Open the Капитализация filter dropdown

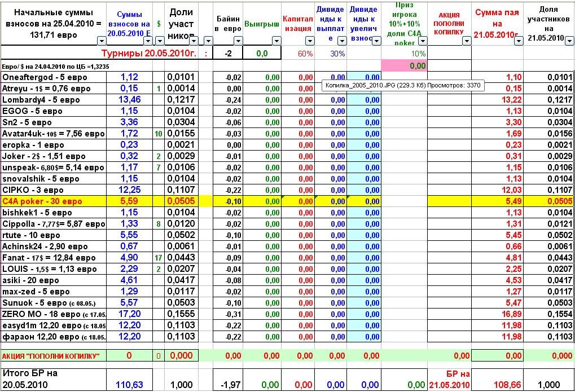point(310,41)
